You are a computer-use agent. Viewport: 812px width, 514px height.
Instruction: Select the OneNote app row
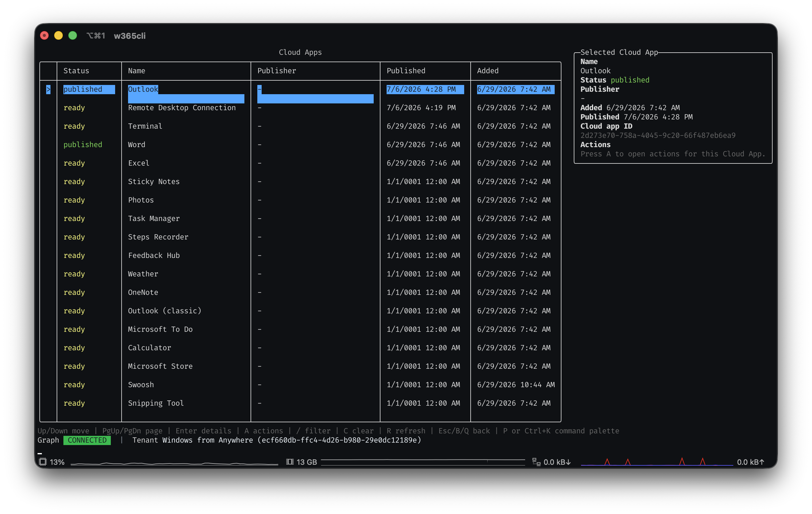300,292
